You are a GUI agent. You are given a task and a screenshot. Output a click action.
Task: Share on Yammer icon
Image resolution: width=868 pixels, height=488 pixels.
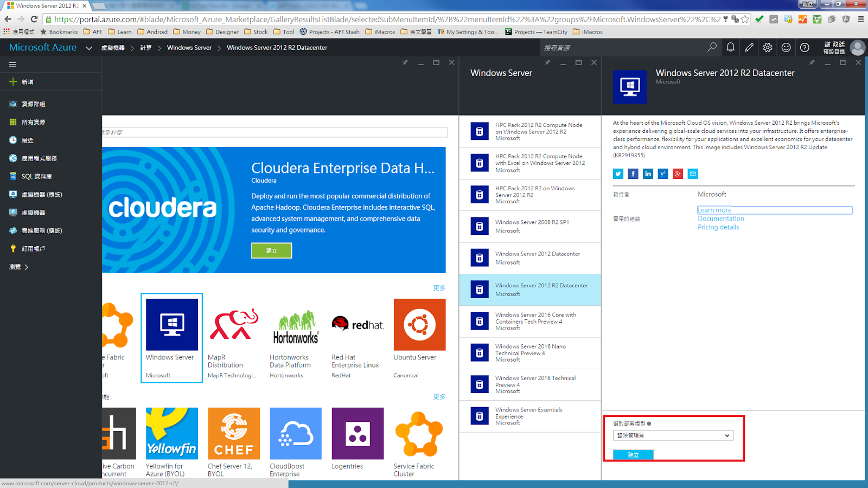coord(663,174)
